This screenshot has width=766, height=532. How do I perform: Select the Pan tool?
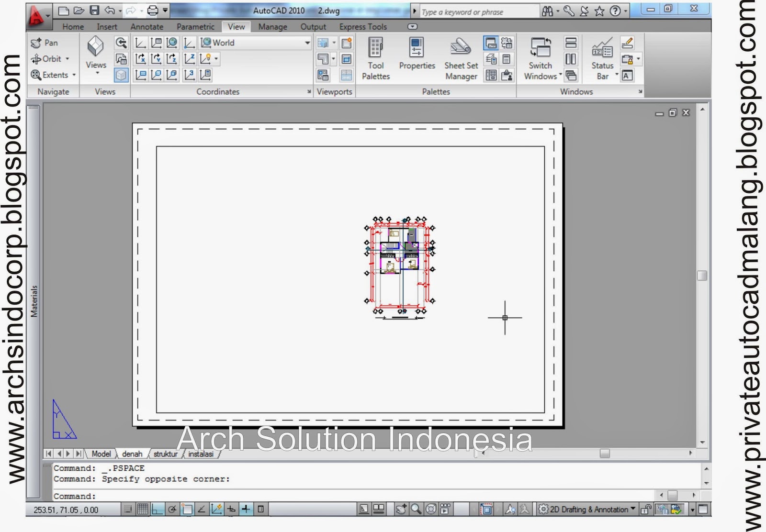point(44,43)
